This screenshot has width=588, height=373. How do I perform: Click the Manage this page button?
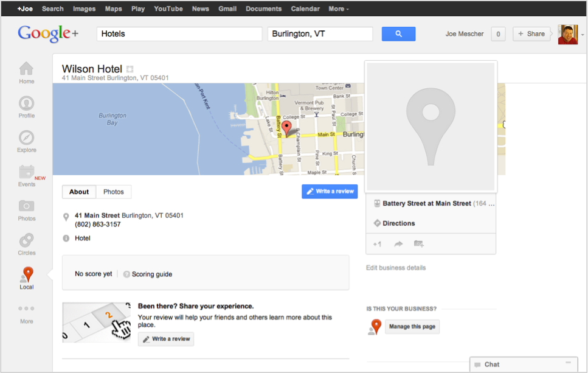pyautogui.click(x=412, y=327)
